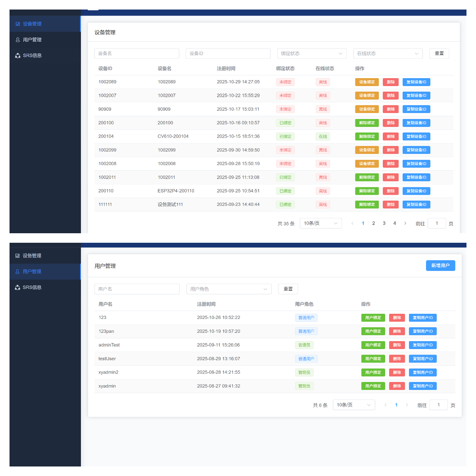Viewport: 476px width, 476px height.
Task: Open the 在线状态 filter dropdown
Action: pyautogui.click(x=388, y=54)
